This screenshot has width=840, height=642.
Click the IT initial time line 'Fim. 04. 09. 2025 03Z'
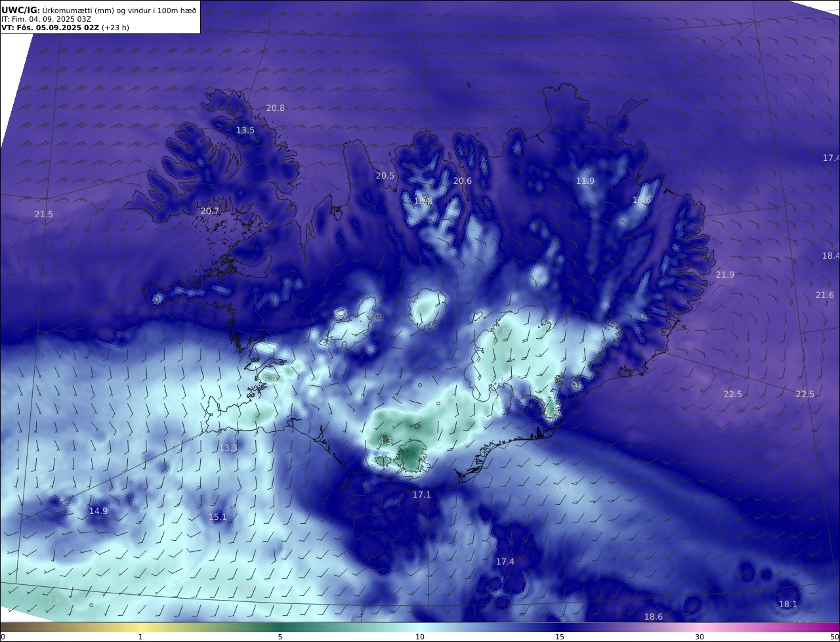click(x=47, y=19)
